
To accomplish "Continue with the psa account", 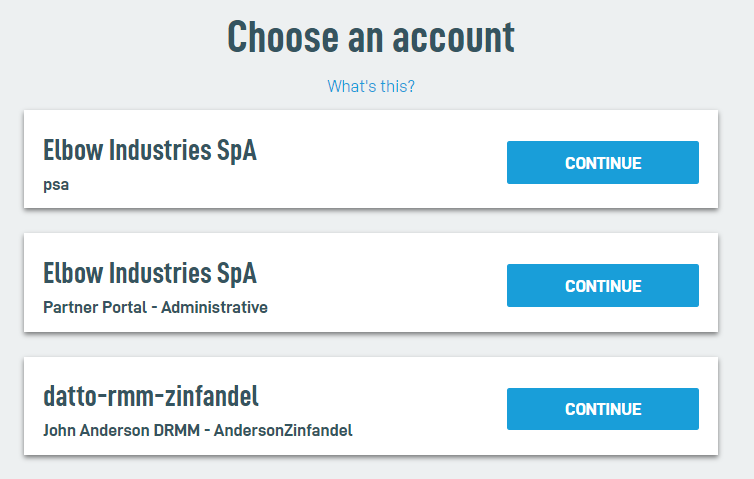I will coord(602,163).
